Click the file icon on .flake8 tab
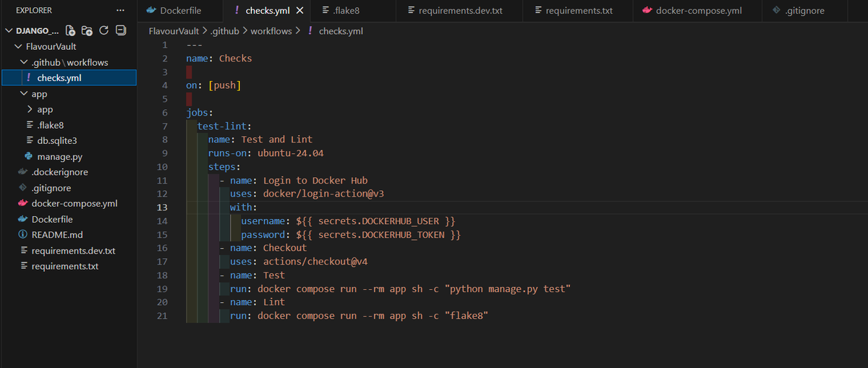Screen dimensions: 868x368 pos(325,11)
